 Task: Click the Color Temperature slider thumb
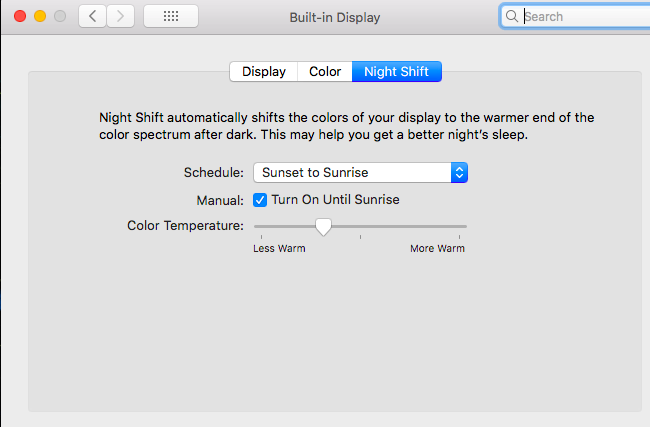[323, 227]
